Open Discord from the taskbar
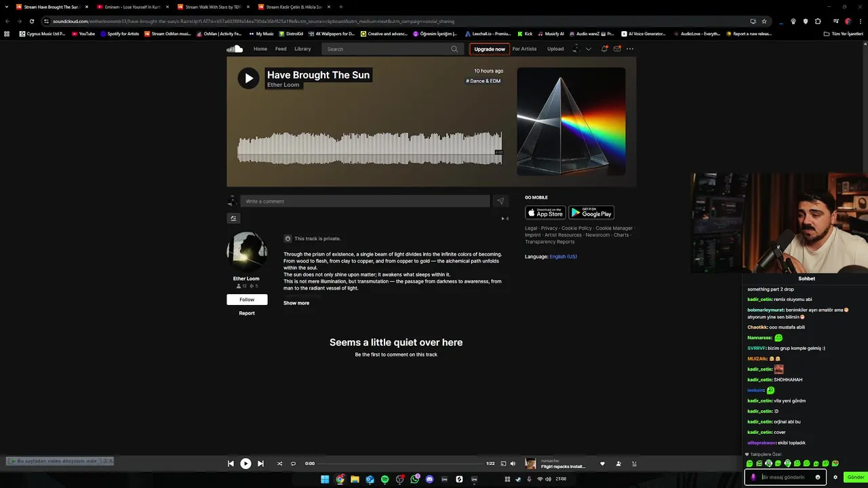 point(429,479)
